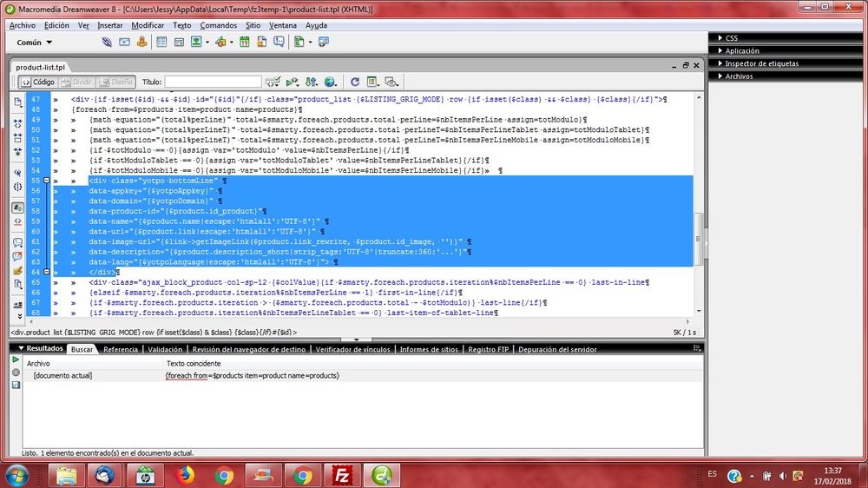Click the apply comment icon
This screenshot has height=488, width=868.
point(17,242)
